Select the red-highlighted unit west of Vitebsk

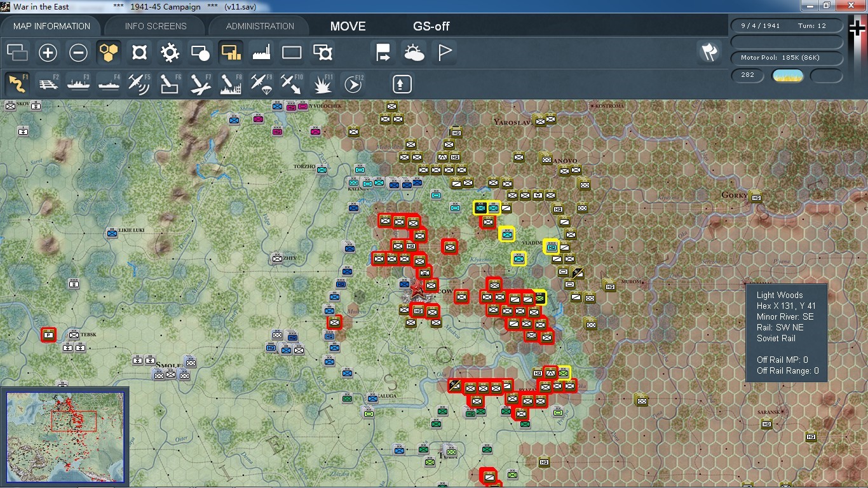click(48, 334)
